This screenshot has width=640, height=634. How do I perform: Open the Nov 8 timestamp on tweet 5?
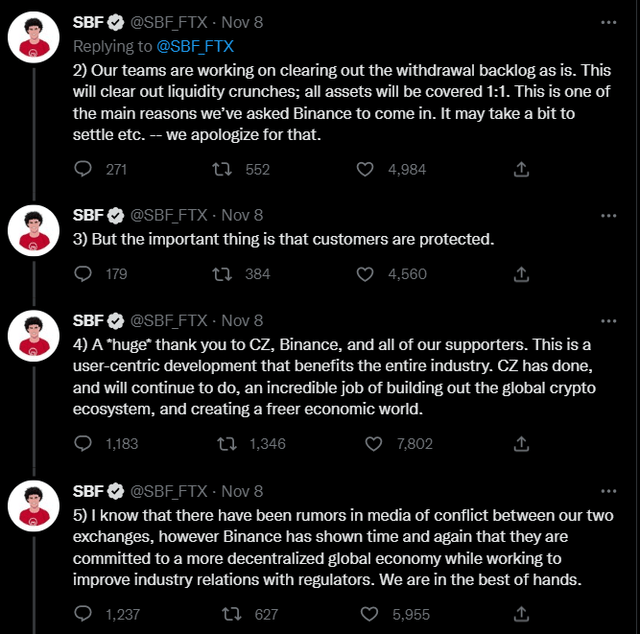point(242,491)
